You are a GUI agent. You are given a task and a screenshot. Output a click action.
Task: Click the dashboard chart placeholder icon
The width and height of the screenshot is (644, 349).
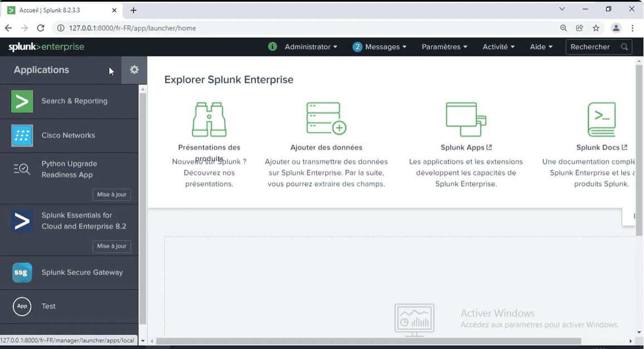[x=414, y=320]
